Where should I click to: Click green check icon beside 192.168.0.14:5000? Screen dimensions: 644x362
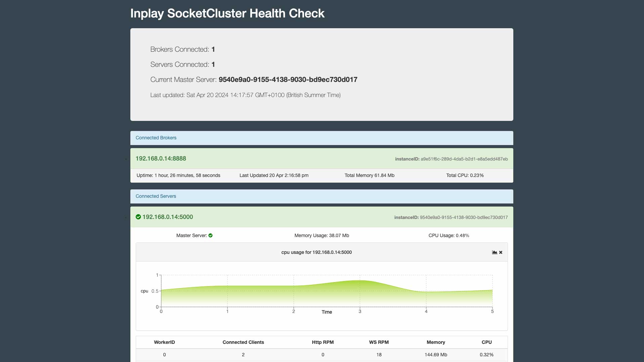click(138, 217)
